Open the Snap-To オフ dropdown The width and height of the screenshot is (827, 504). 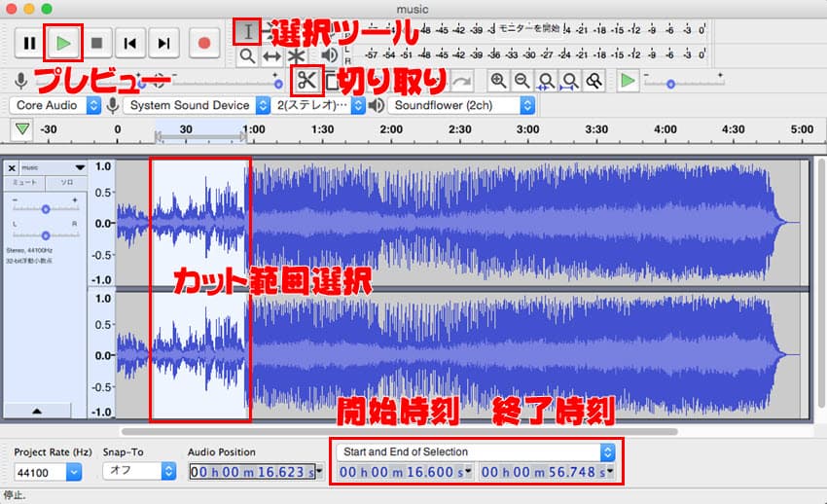point(139,471)
